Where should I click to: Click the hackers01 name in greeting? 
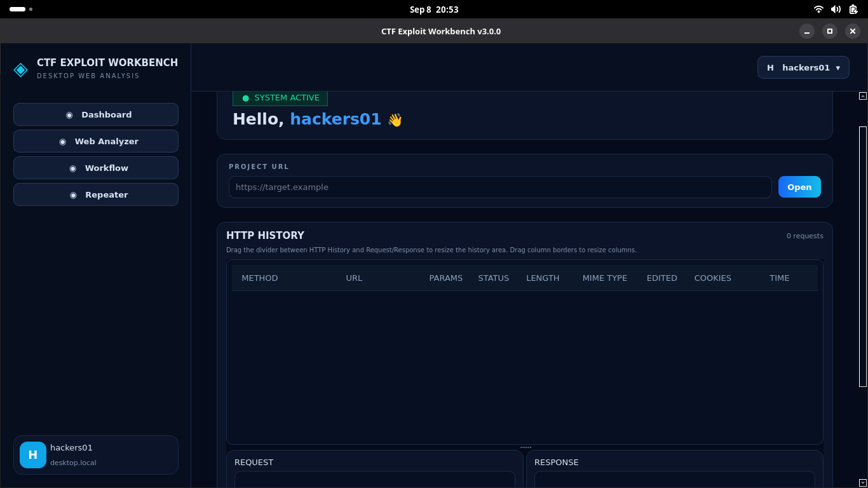336,119
